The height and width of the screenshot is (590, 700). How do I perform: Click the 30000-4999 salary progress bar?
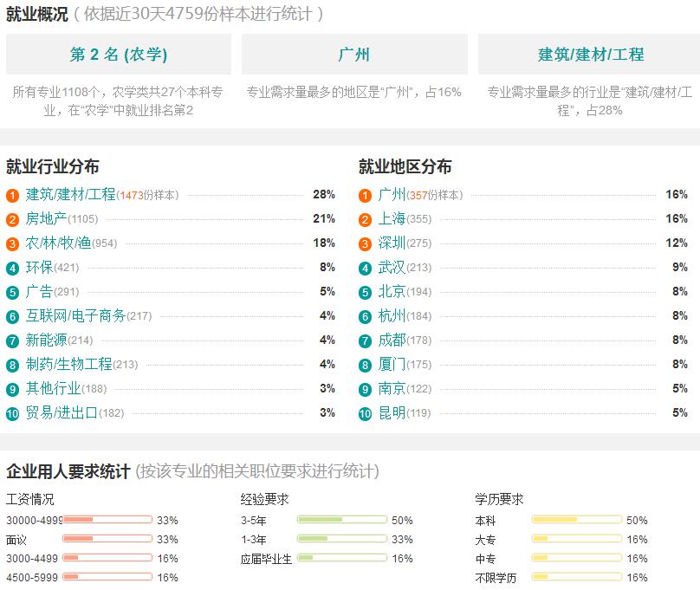107,520
